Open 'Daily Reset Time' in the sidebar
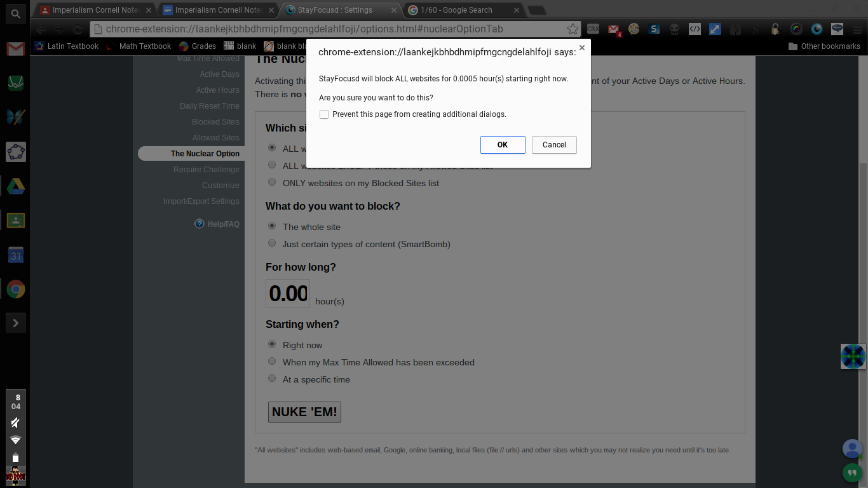Image resolution: width=868 pixels, height=488 pixels. point(209,106)
